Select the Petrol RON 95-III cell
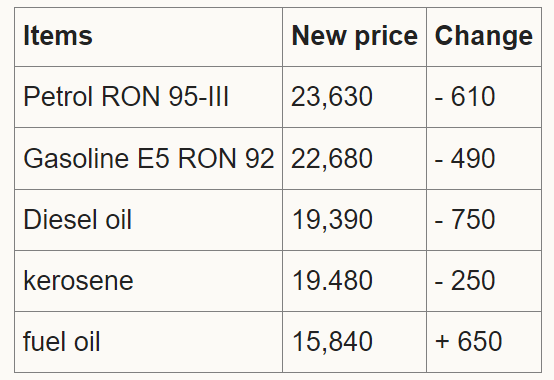Viewport: 554px width, 380px height. 148,97
